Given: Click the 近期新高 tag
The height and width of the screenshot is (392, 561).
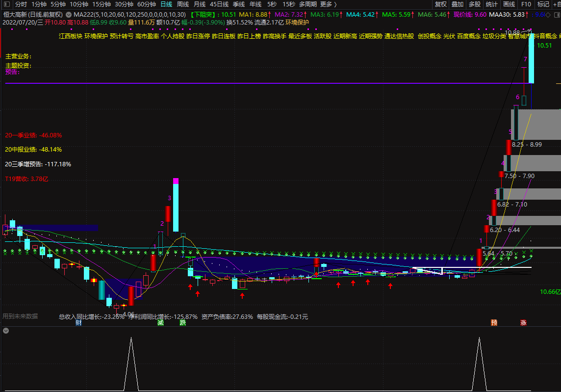Looking at the screenshot, I should coord(345,36).
